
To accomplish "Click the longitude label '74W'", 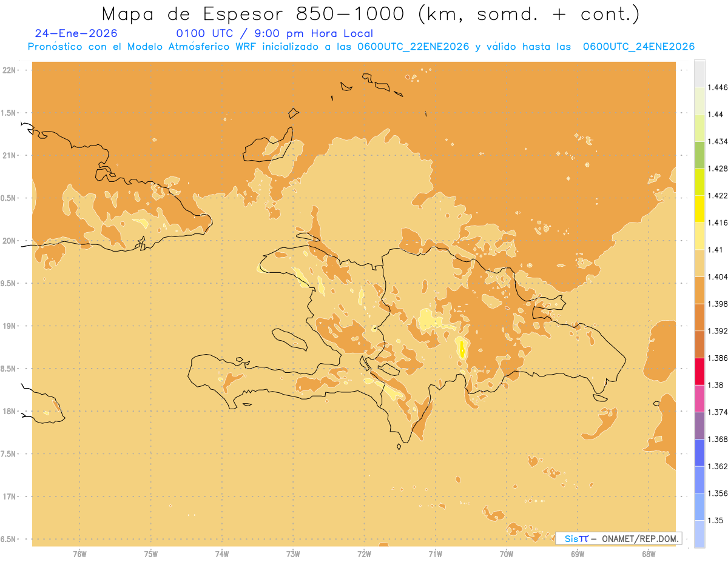I will 222,554.
